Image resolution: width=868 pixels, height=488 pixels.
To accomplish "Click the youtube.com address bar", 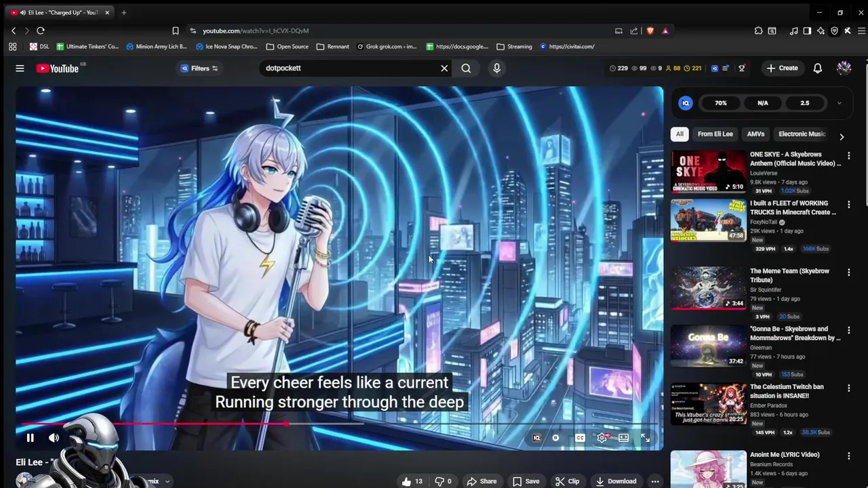I will (x=400, y=30).
